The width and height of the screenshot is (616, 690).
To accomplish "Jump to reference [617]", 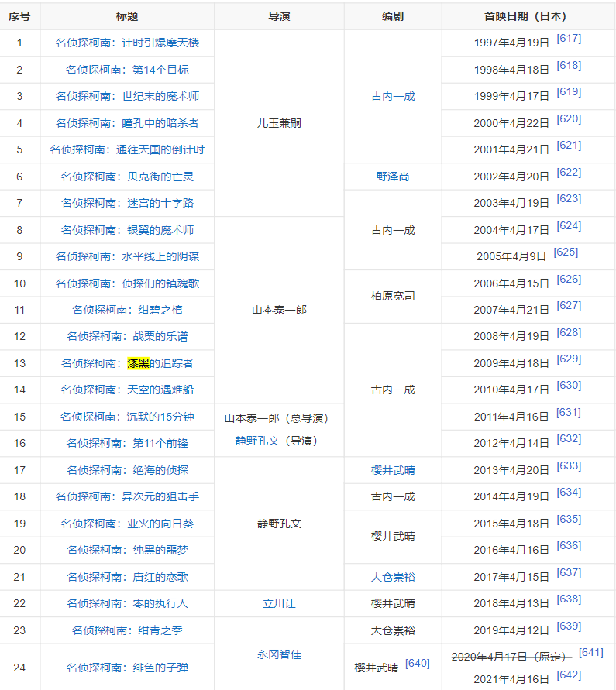I will tap(569, 39).
